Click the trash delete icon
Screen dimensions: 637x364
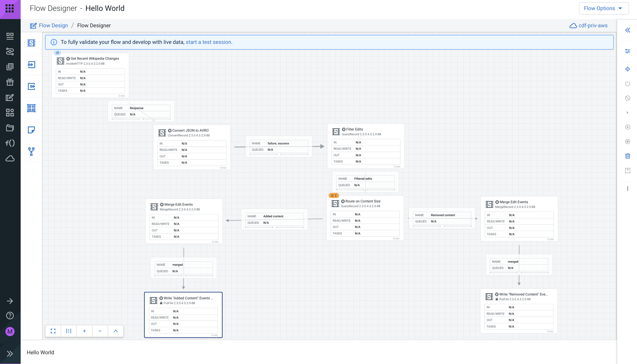point(627,156)
